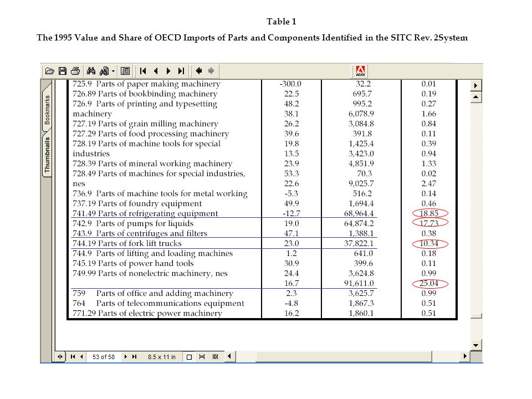Screen dimensions: 532x399
Task: Open Find with the binoculars icon
Action: [91, 71]
